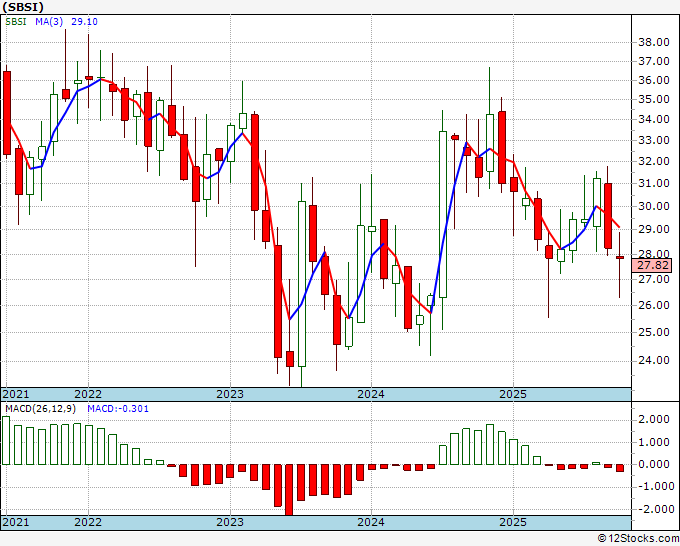This screenshot has width=680, height=546.
Task: Click 2025 on the MACD timeline
Action: pos(513,522)
